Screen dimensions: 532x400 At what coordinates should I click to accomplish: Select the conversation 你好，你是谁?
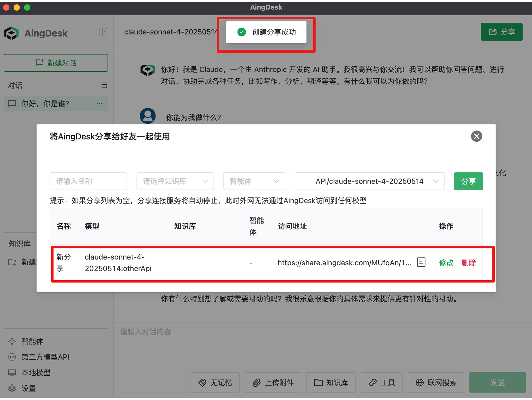pos(45,104)
